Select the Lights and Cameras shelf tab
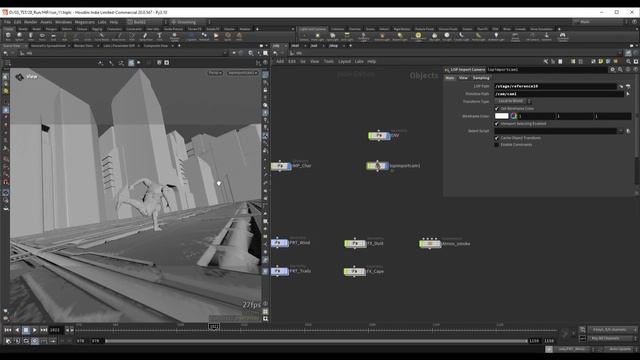The image size is (640, 360). [x=313, y=29]
